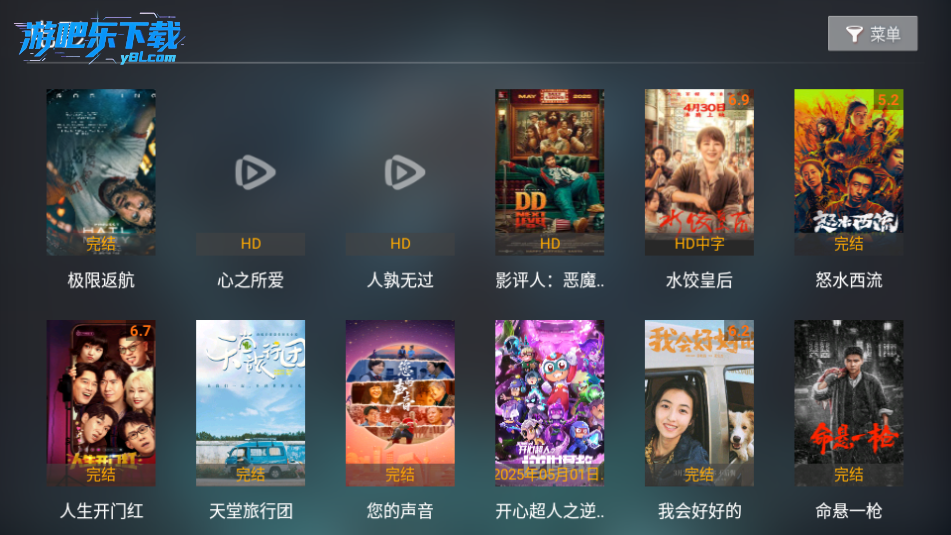Open the 怒水西流 poster thumbnail
951x535 pixels.
click(x=849, y=172)
